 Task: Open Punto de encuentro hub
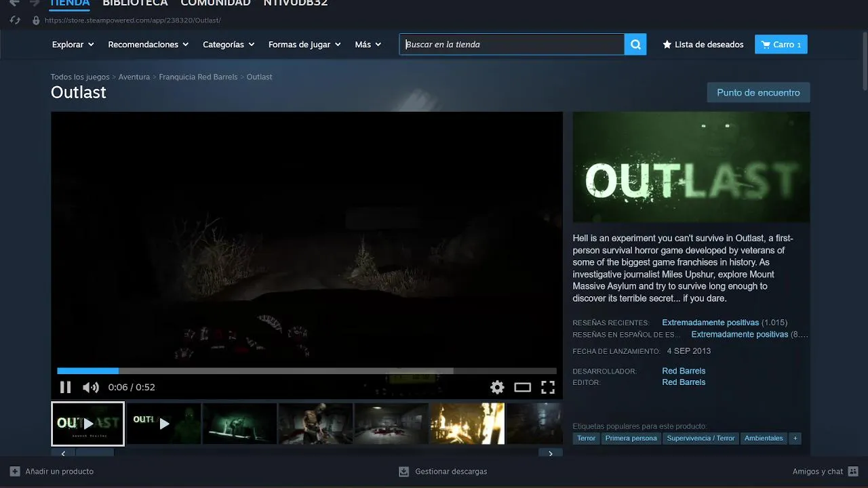758,93
